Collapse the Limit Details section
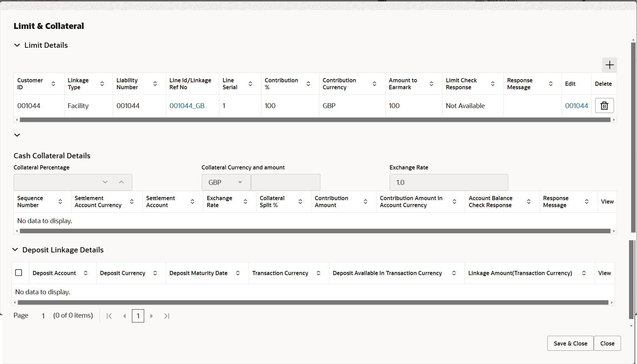The height and width of the screenshot is (364, 637). [17, 45]
